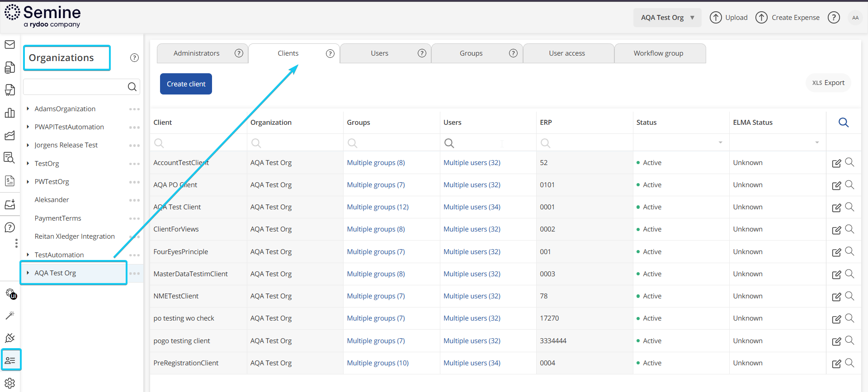
Task: Click the edit icon for AccountTestClient row
Action: (836, 163)
